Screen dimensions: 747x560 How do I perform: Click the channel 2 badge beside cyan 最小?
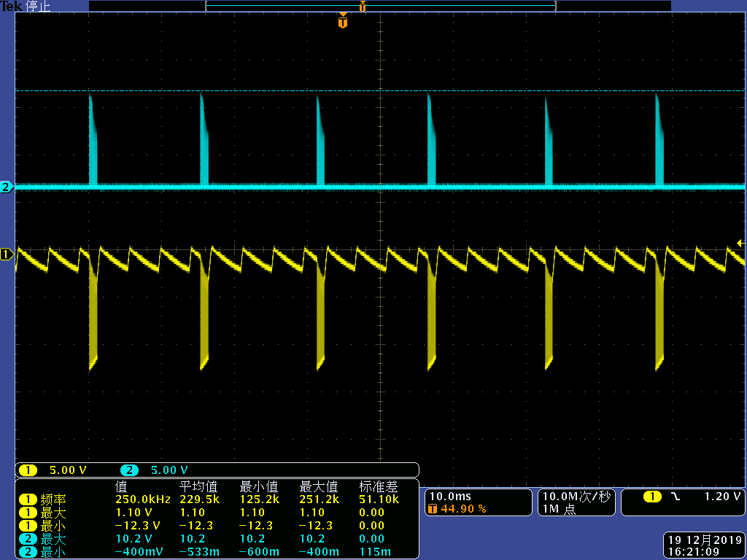28,553
